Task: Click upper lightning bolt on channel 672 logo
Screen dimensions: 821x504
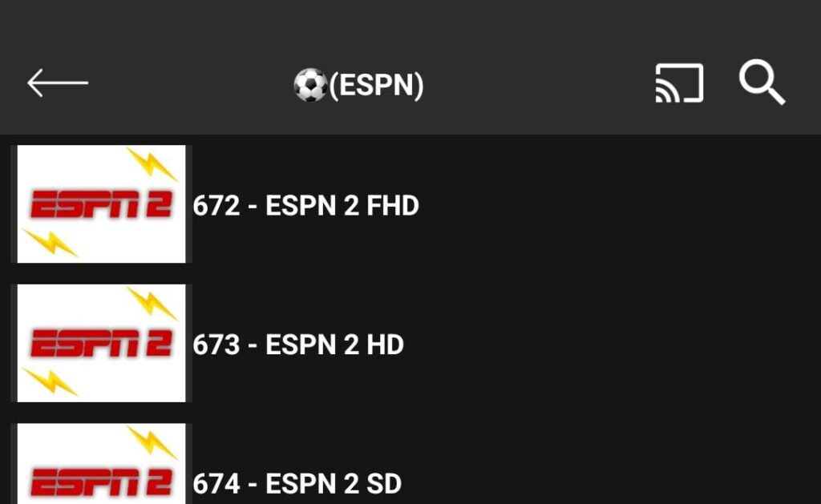Action: pos(152,163)
